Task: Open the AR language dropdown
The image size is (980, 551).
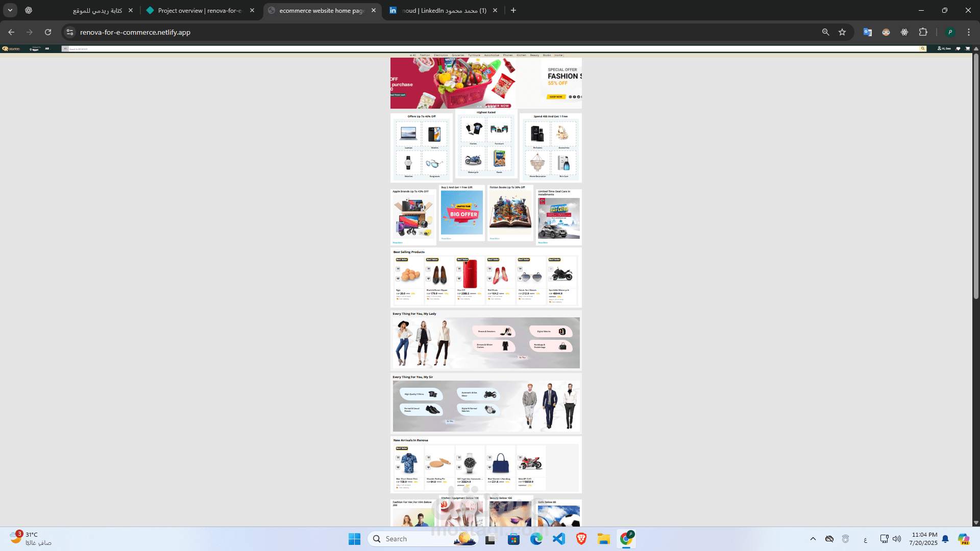Action: pos(47,49)
